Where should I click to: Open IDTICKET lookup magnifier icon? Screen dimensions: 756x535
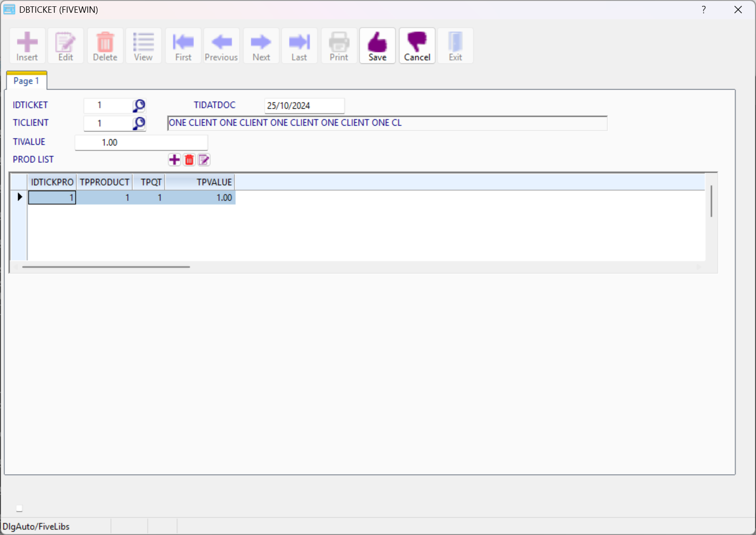pyautogui.click(x=139, y=105)
